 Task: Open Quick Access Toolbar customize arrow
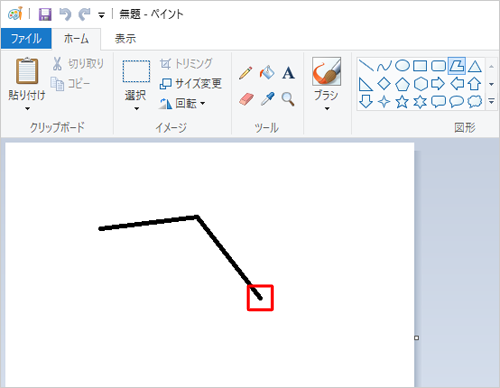pyautogui.click(x=101, y=15)
